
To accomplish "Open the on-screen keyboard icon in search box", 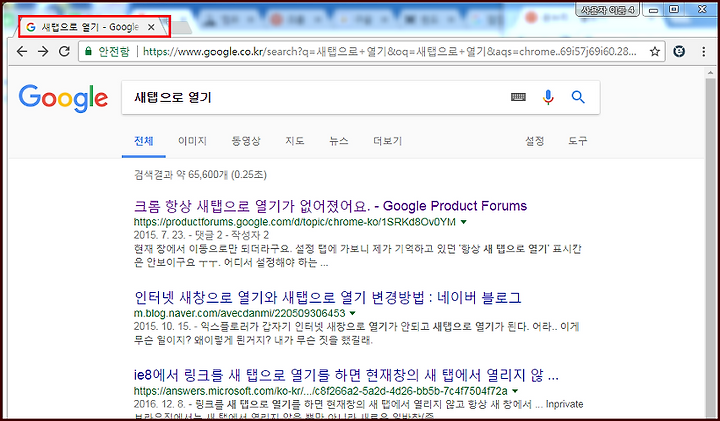I will click(x=518, y=97).
